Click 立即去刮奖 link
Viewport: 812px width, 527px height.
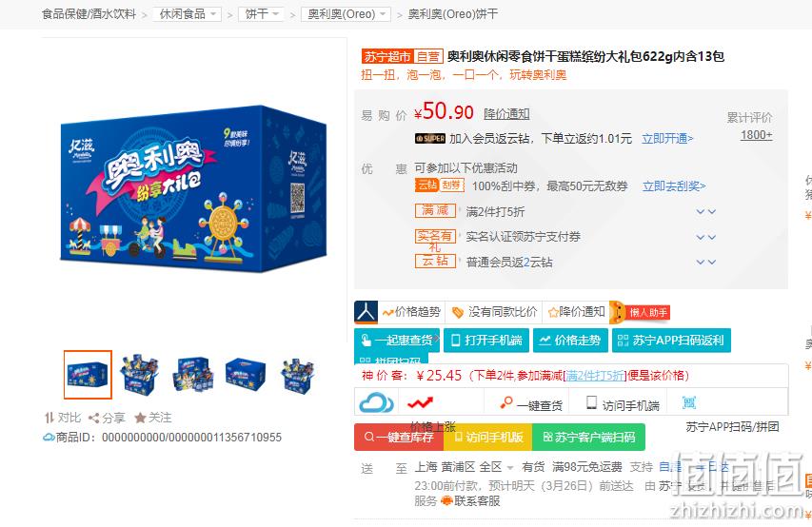tap(674, 186)
